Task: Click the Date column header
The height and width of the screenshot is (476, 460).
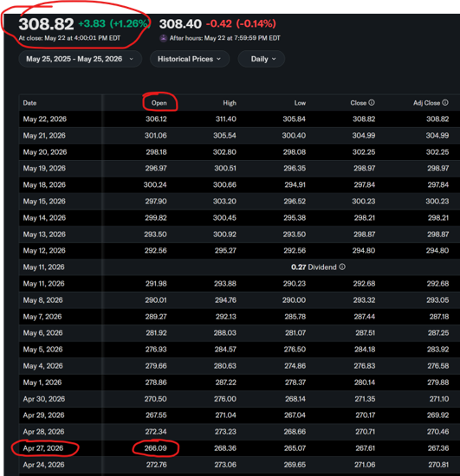Action: tap(29, 103)
